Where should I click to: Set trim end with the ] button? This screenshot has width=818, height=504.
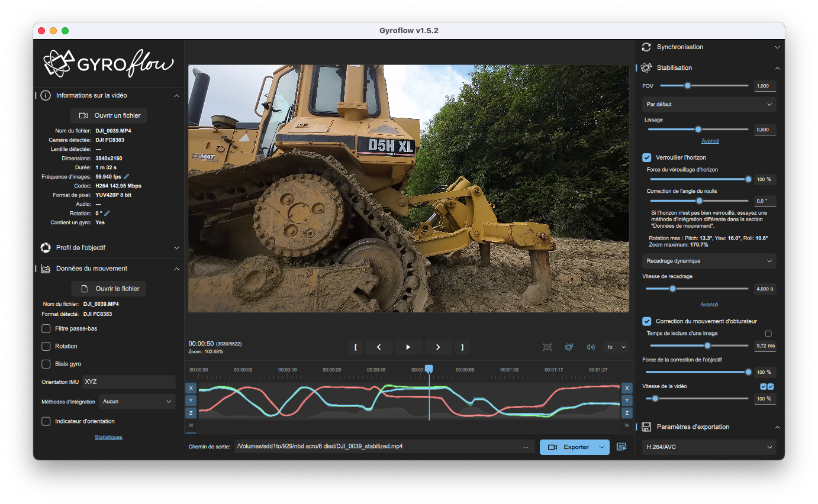click(x=462, y=347)
